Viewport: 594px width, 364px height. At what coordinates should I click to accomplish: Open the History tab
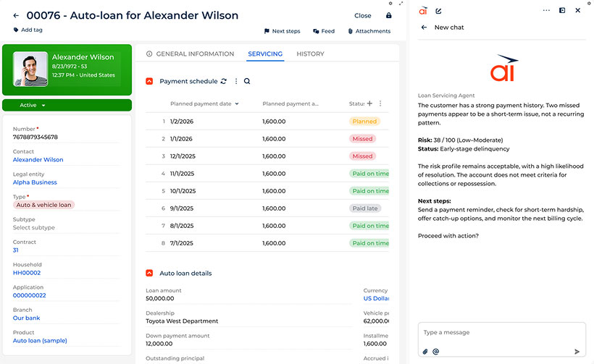click(310, 54)
